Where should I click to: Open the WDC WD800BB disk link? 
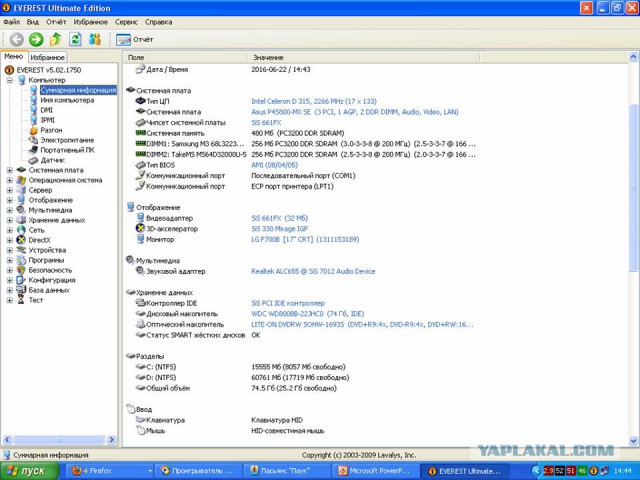[x=308, y=314]
